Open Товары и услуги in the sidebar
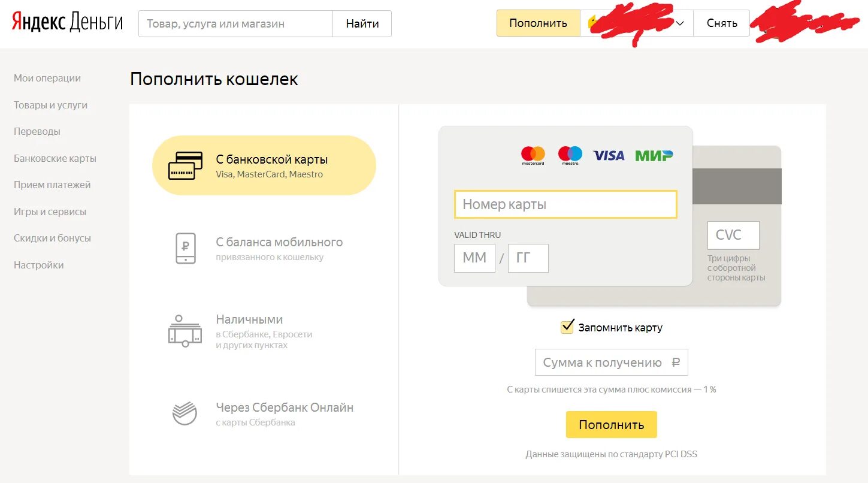Screen dimensions: 868x483 point(50,105)
